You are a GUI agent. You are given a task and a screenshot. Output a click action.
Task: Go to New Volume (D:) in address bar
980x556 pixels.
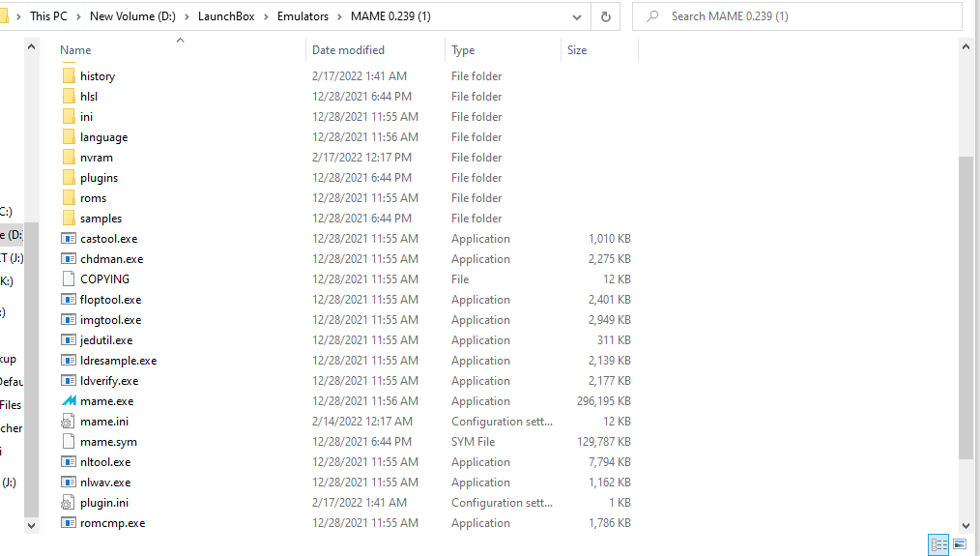(x=132, y=16)
